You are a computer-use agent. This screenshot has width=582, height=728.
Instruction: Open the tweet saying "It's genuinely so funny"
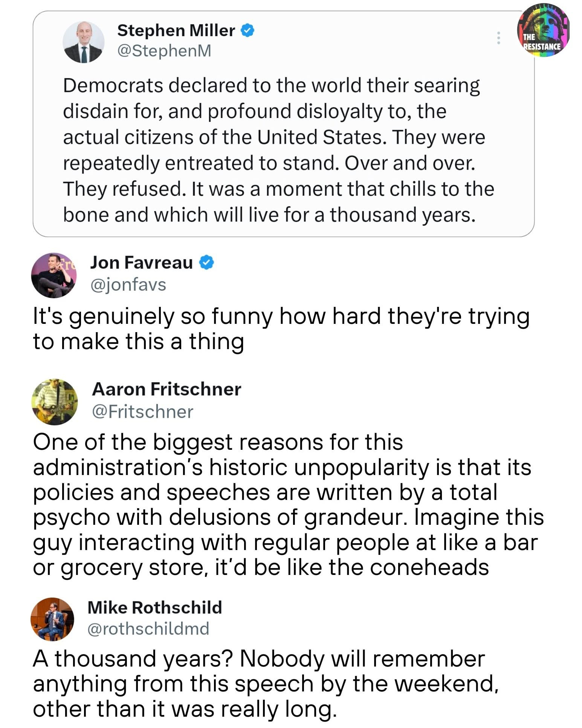(281, 329)
